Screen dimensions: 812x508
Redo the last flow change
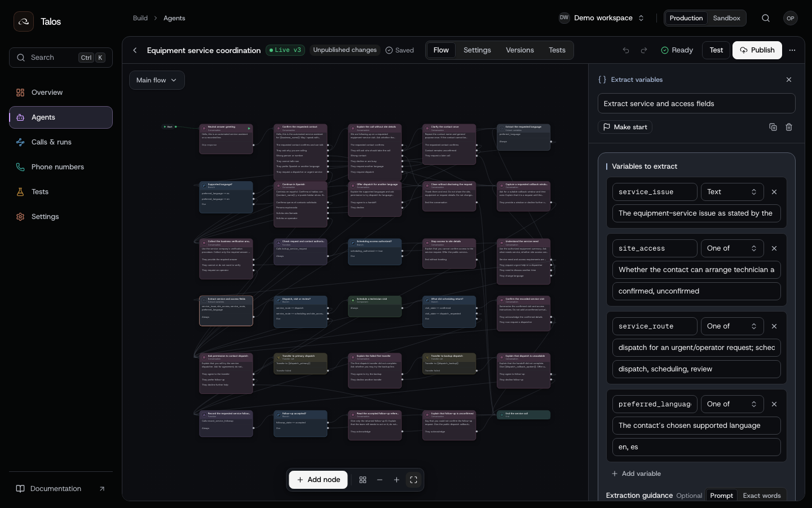(644, 50)
